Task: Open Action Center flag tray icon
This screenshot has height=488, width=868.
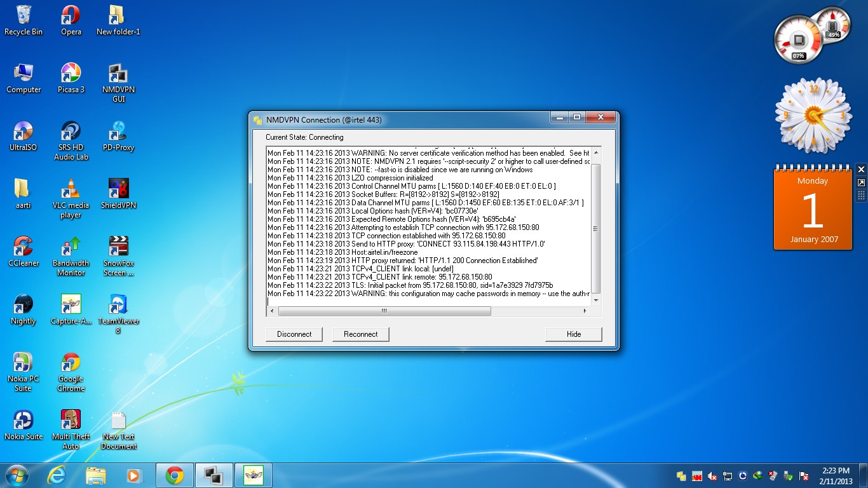Action: click(x=804, y=476)
